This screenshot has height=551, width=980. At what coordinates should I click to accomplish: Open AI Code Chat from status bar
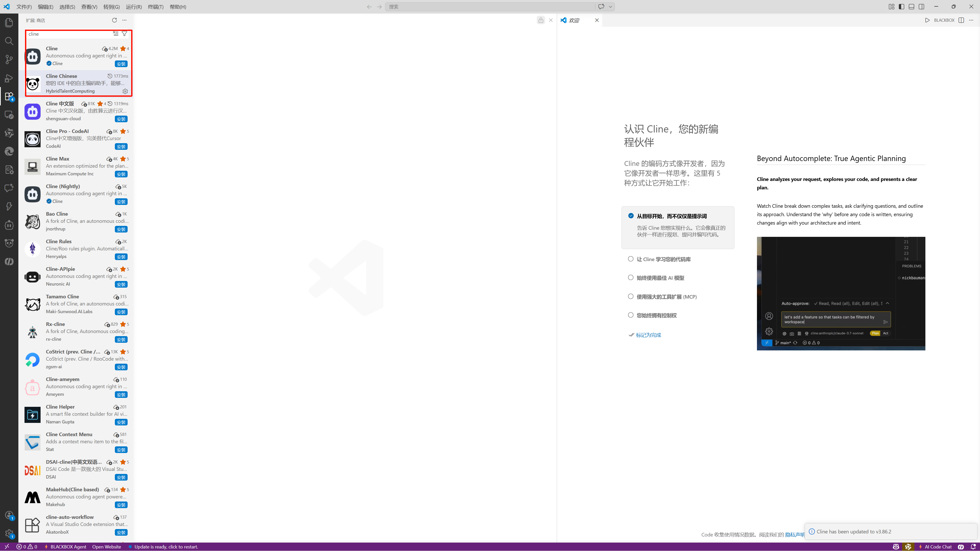[935, 547]
